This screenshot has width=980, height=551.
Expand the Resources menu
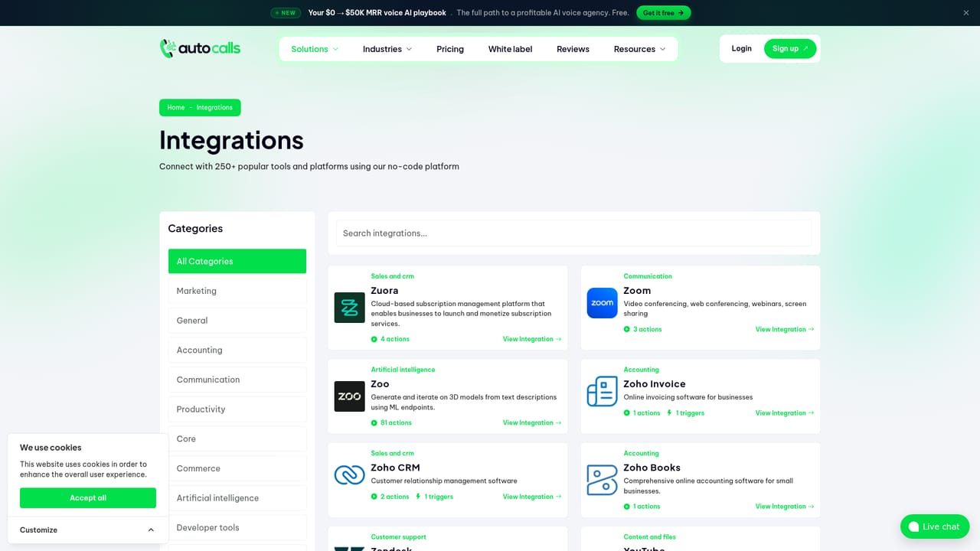point(639,49)
